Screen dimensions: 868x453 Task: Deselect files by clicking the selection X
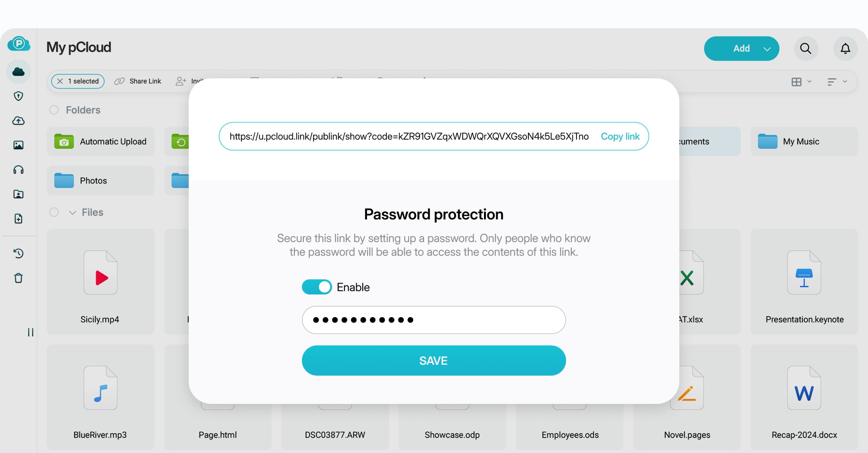[x=60, y=81]
